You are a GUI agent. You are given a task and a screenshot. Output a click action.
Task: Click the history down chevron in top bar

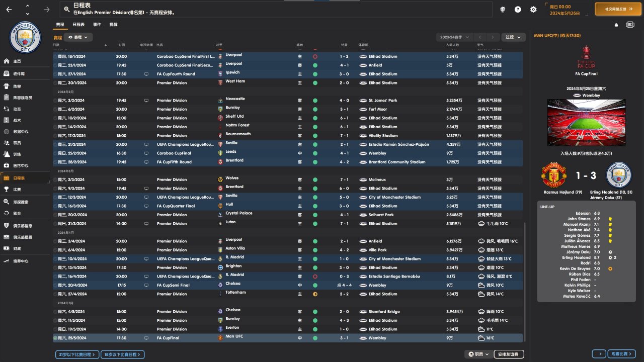click(x=27, y=14)
